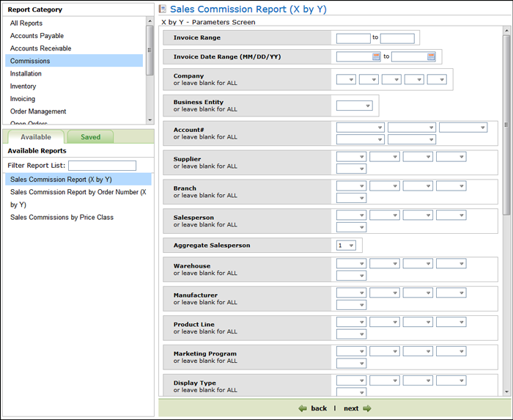Expand the first Supplier dropdown
513x420 pixels.
pos(351,156)
